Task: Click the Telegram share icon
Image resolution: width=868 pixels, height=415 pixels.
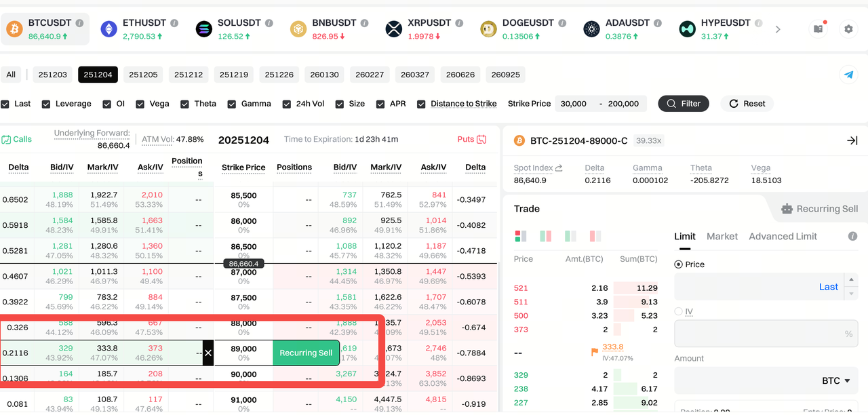Action: pyautogui.click(x=848, y=75)
